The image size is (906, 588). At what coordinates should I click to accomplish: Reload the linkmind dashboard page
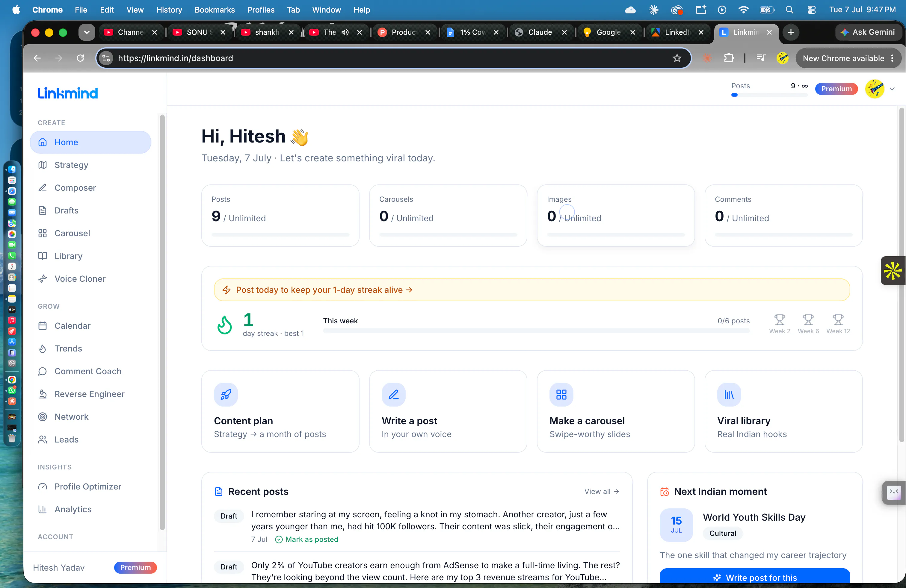[x=80, y=58]
